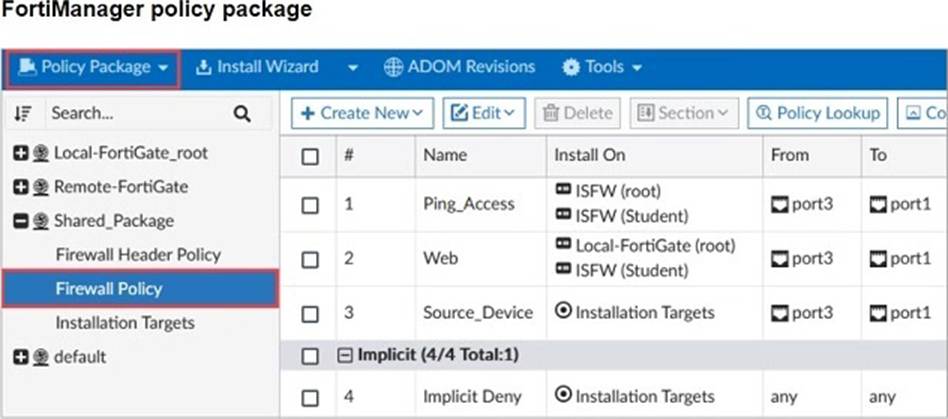Click the Delete button

[577, 113]
